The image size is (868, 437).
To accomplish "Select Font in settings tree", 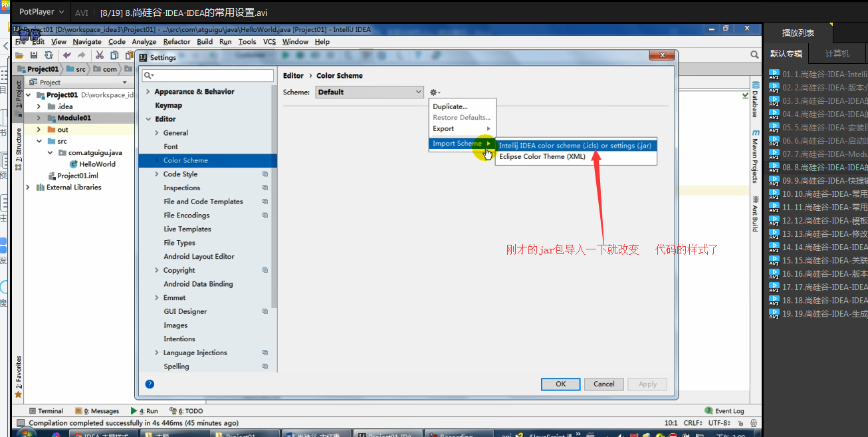I will 171,146.
